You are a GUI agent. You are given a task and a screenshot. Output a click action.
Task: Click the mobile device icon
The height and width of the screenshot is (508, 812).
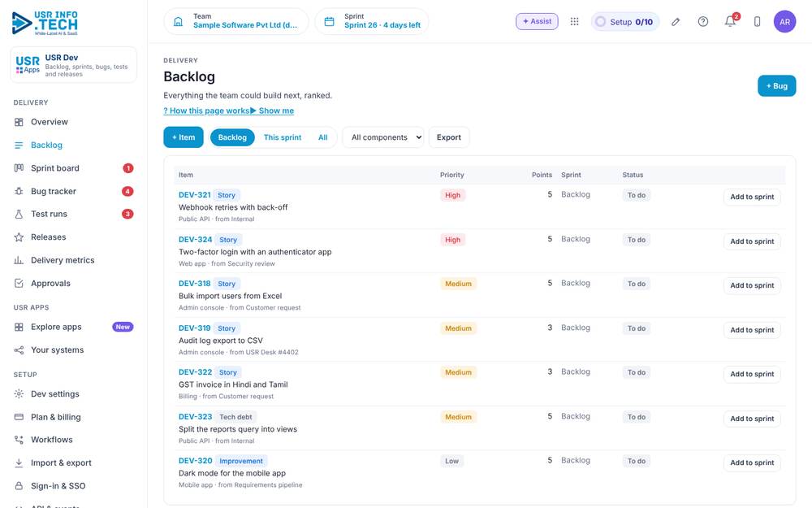(757, 21)
